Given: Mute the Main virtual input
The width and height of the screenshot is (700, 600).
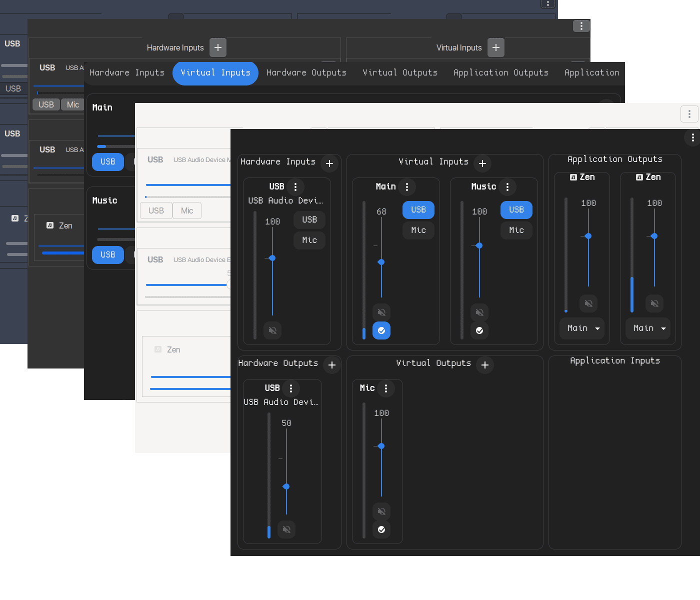Looking at the screenshot, I should pos(381,312).
